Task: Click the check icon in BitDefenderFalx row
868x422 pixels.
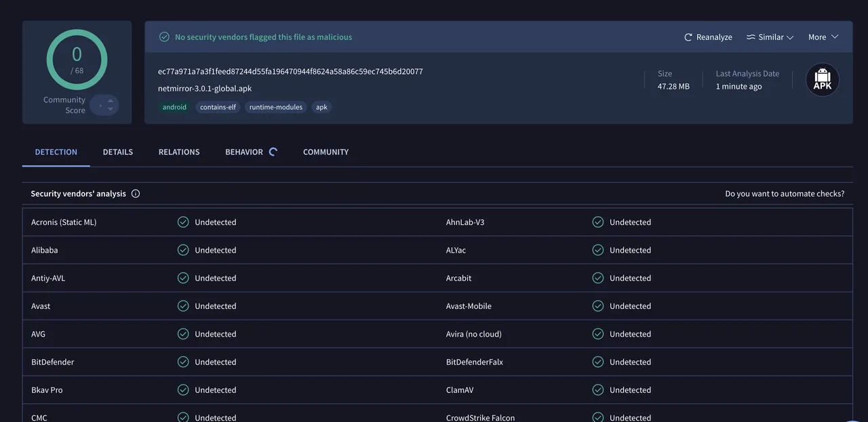Action: 598,362
